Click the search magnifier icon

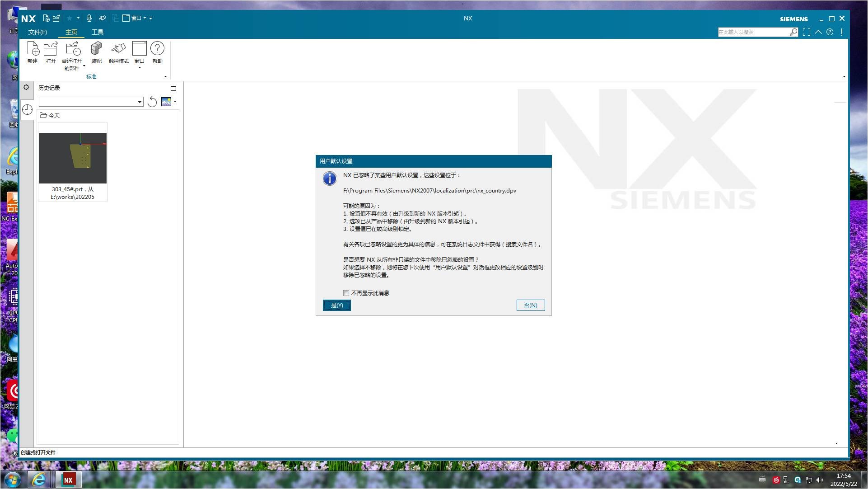coord(793,32)
